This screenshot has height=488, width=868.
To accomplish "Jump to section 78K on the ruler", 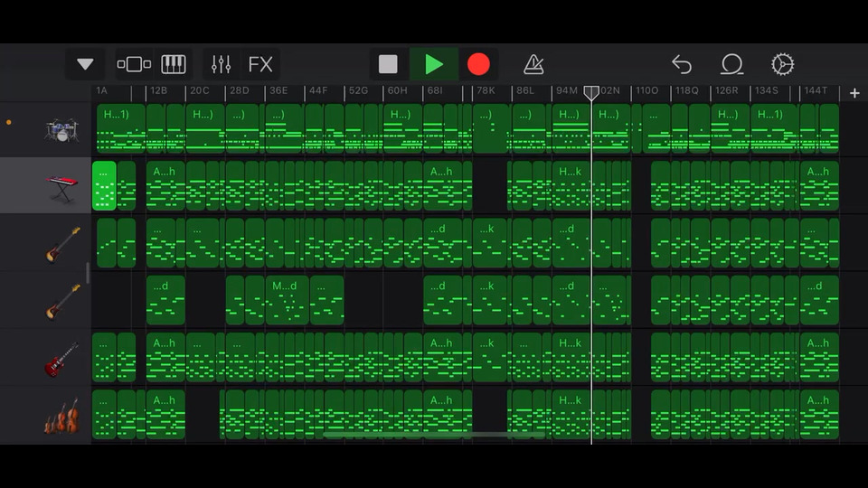I will pos(486,90).
